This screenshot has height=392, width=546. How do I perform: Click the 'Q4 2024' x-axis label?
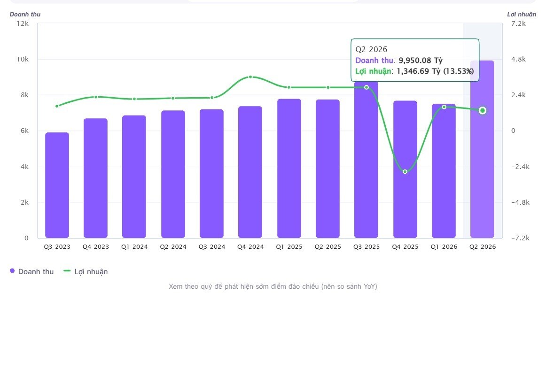250,246
